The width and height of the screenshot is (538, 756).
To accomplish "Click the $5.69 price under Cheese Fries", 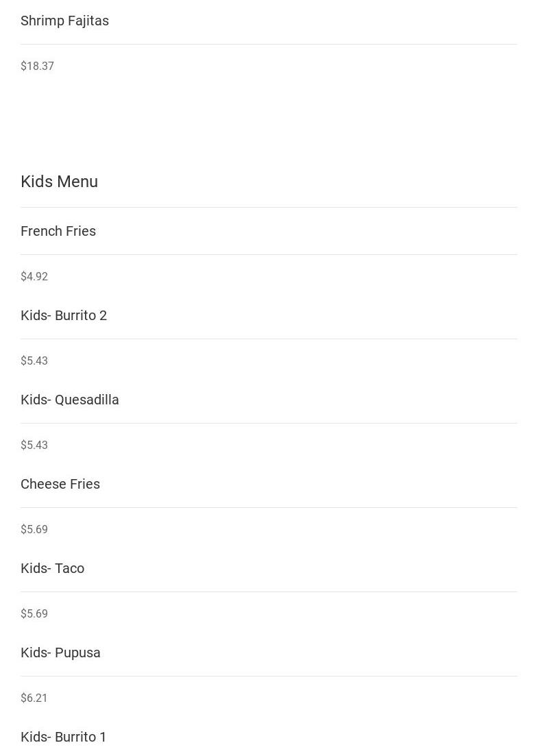I will [x=34, y=529].
